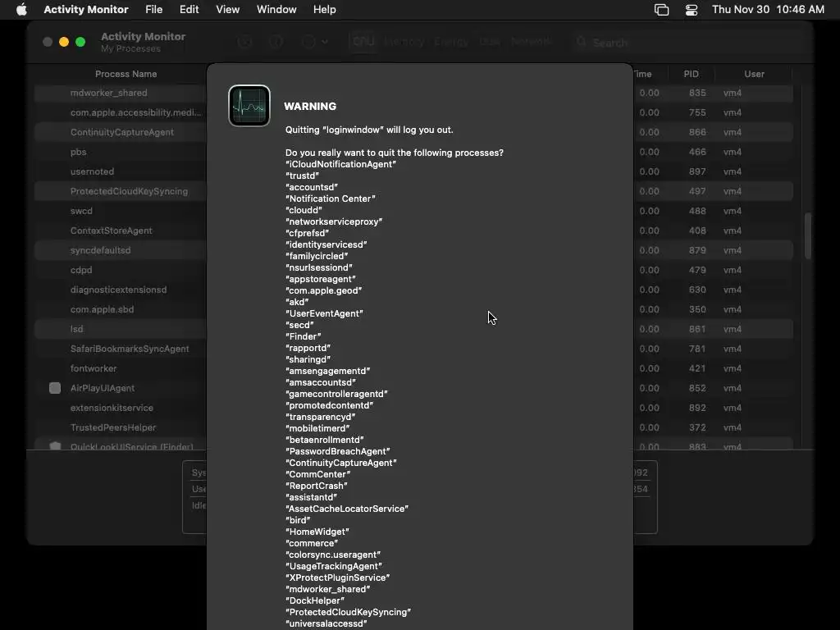This screenshot has height=630, width=840.
Task: Click "universalaccessd" in the dialog list
Action: coord(326,623)
